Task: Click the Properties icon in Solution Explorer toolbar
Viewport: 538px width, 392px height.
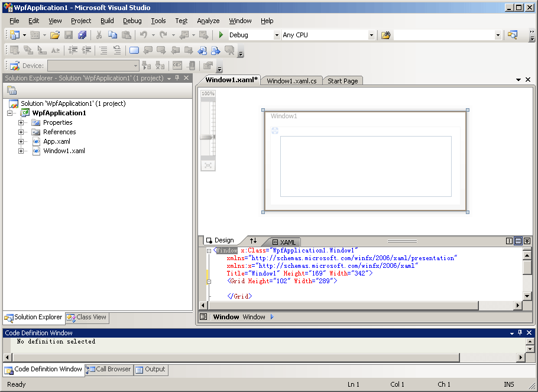Action: point(12,90)
